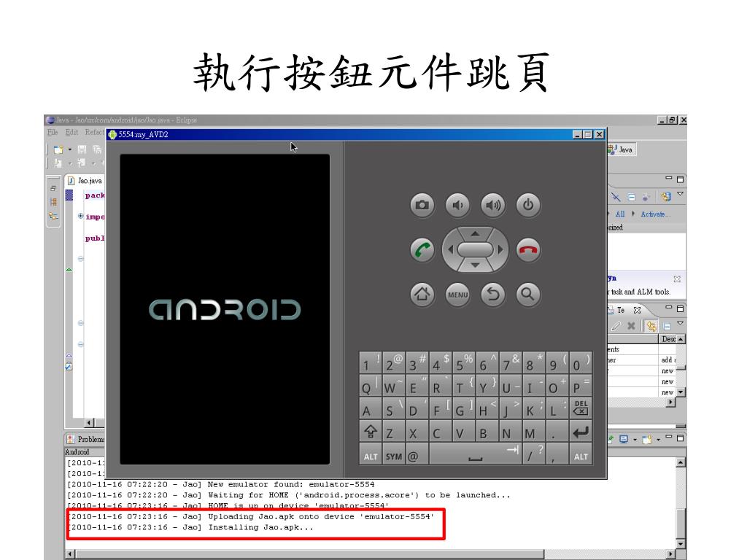Close the Te view tab
Viewport: 747px width, 560px height.
coord(637,310)
